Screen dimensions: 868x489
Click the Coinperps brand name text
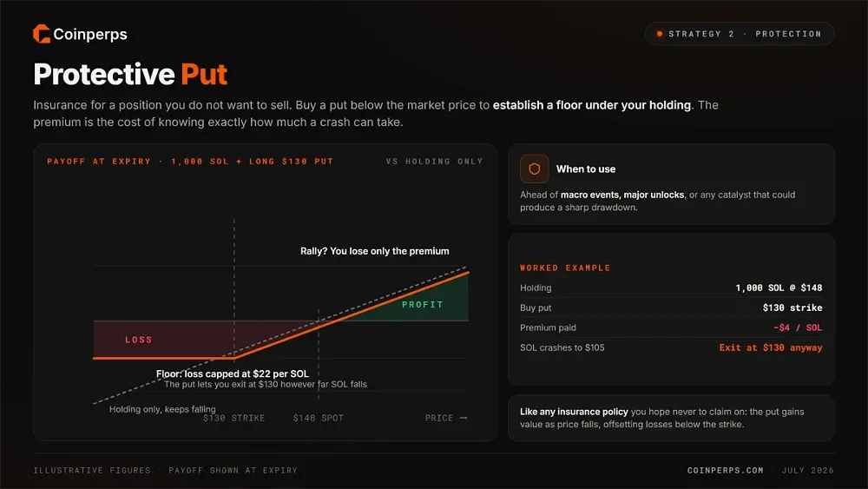coord(90,35)
